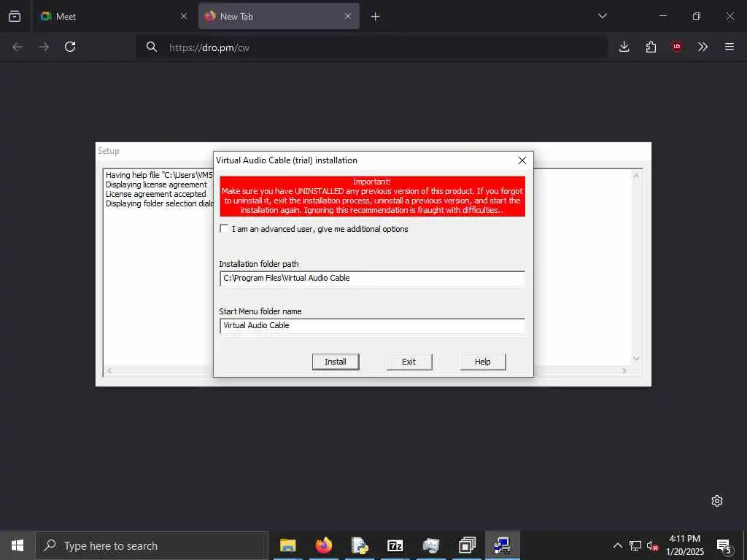The height and width of the screenshot is (560, 747).
Task: Show more toolbar tools overflow
Action: pos(703,47)
